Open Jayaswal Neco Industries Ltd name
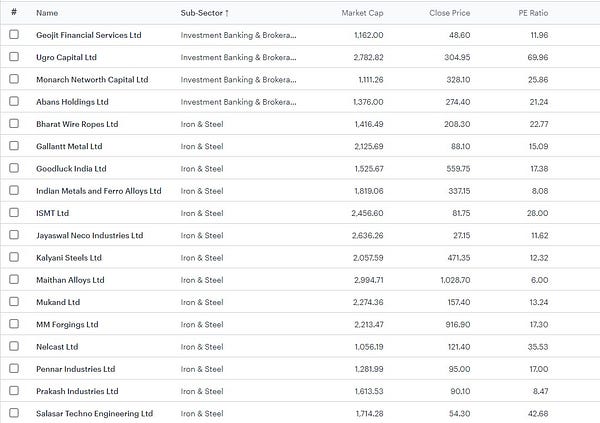Image resolution: width=600 pixels, height=423 pixels. [x=90, y=235]
